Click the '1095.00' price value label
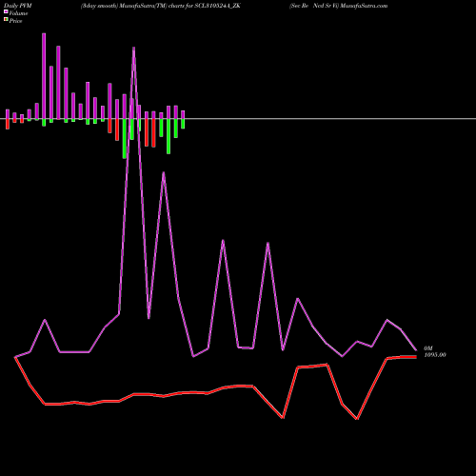Image resolution: width=476 pixels, height=476 pixels. [x=435, y=355]
